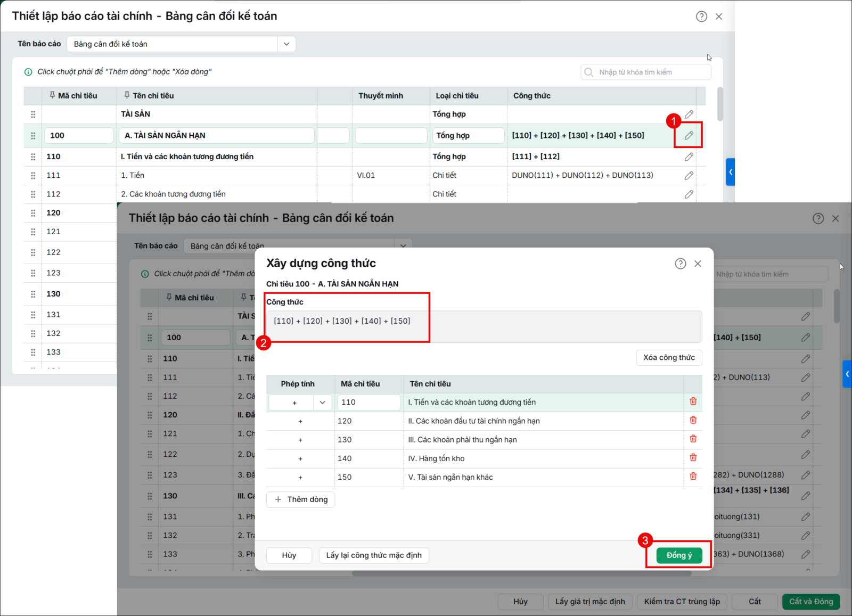Click the vertical scrollbar of top table

[x=720, y=104]
